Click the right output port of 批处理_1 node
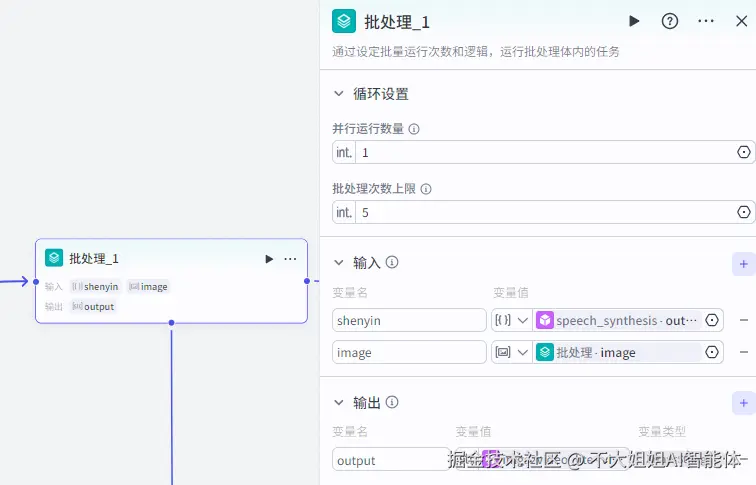The height and width of the screenshot is (485, 756). click(x=307, y=281)
